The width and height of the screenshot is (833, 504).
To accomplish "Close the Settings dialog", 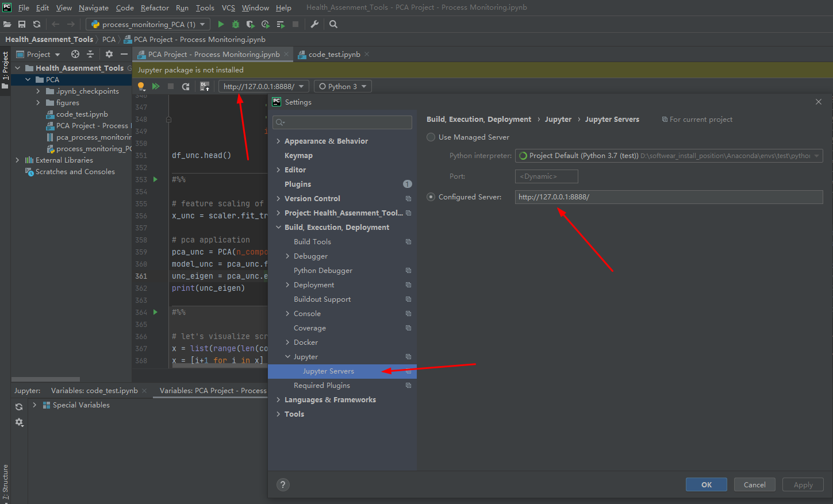I will click(x=819, y=102).
